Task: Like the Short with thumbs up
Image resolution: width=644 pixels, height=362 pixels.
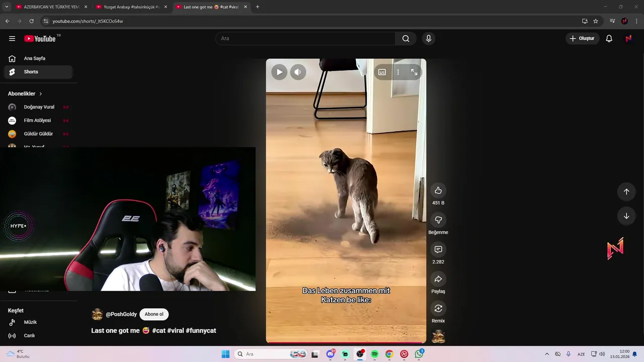Action: click(x=438, y=190)
